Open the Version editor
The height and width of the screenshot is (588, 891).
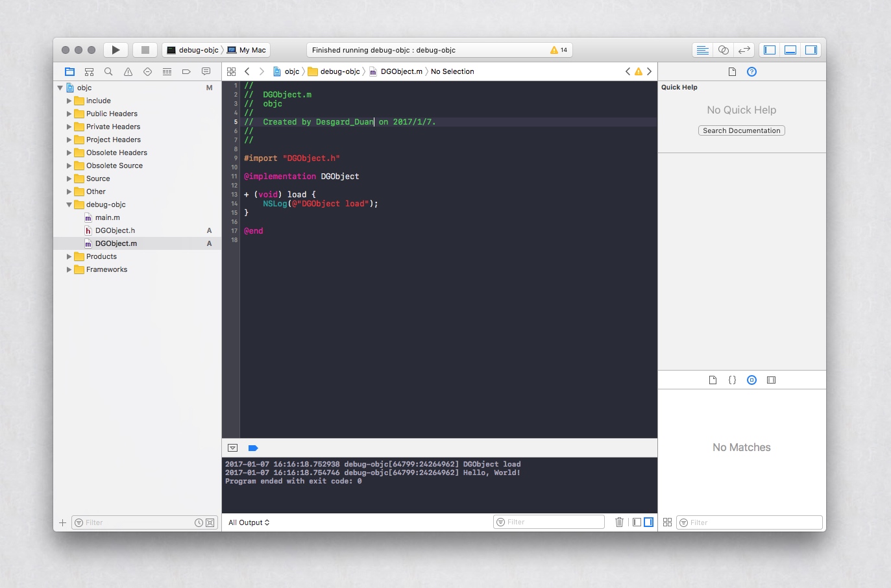744,50
